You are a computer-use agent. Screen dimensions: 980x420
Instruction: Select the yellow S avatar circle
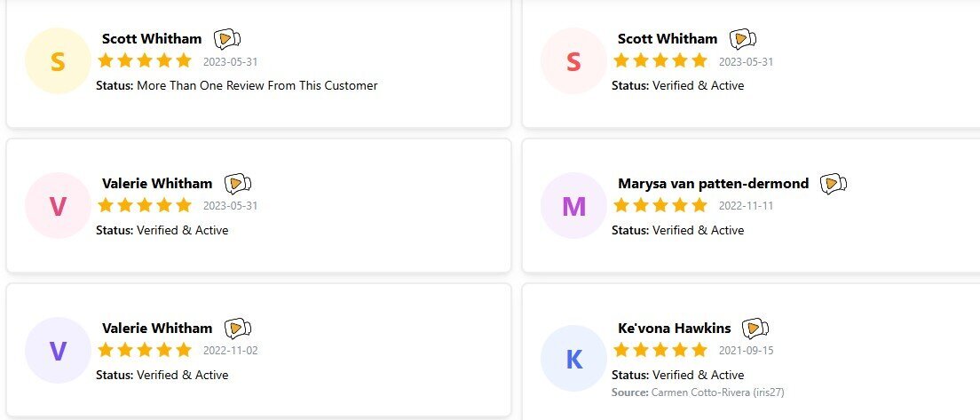58,61
